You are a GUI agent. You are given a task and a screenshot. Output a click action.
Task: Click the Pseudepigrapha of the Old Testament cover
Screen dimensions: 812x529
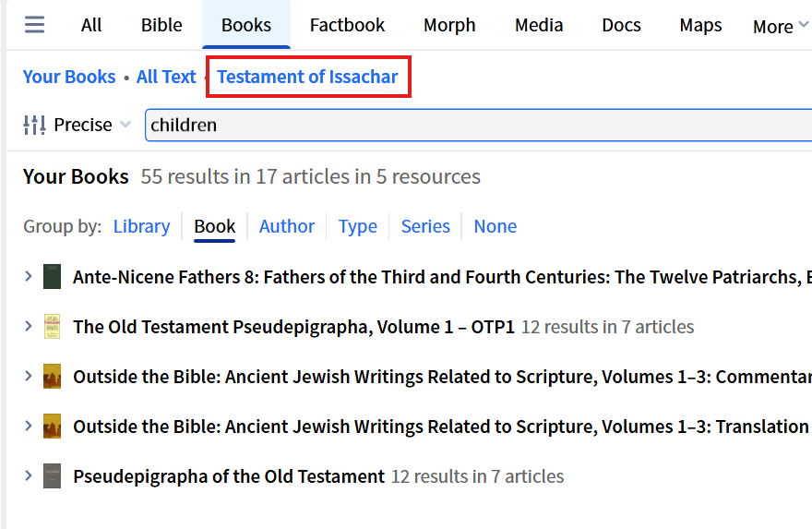pyautogui.click(x=53, y=476)
